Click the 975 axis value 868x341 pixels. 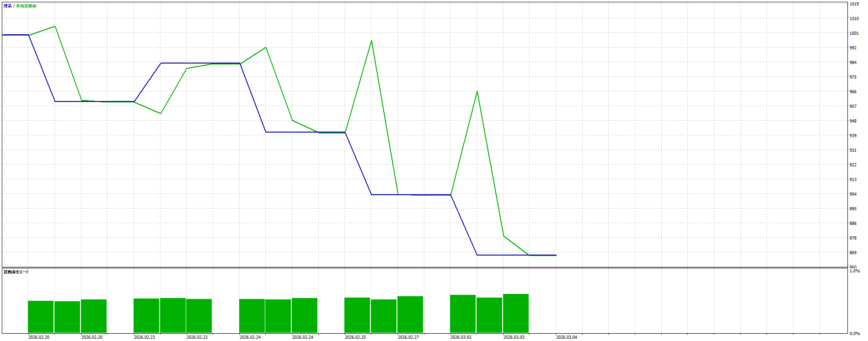point(853,77)
